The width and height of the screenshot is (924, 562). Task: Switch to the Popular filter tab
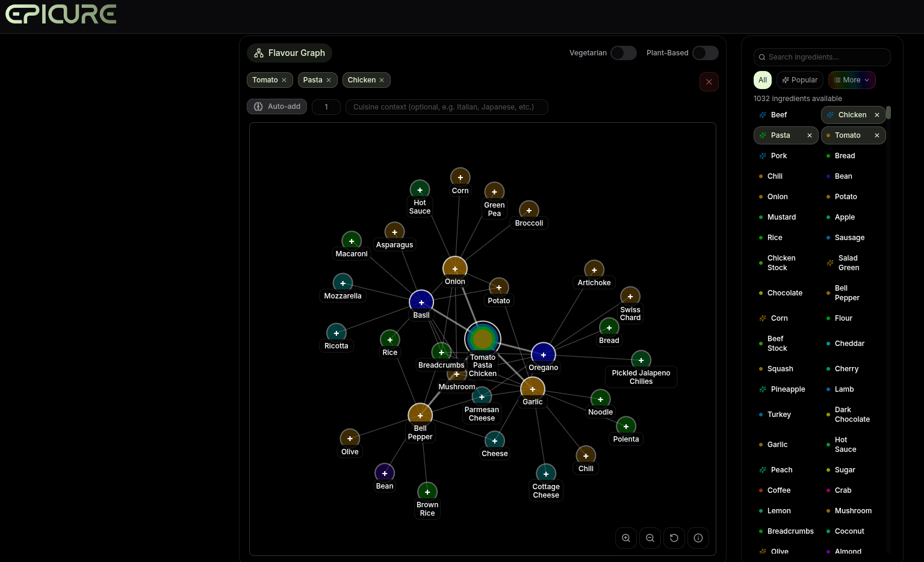(799, 80)
